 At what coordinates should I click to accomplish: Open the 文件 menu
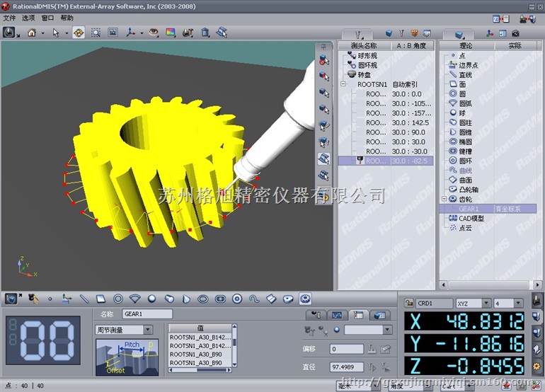tap(9, 18)
